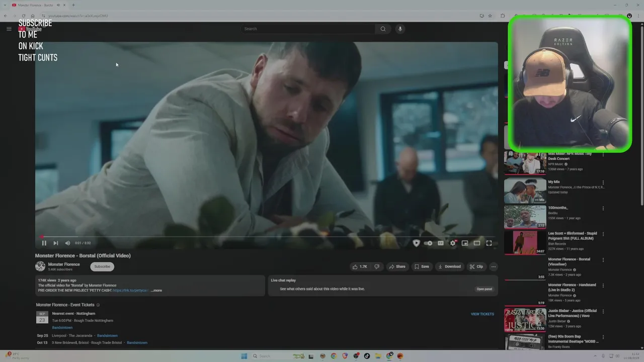Open TikTok app on taskbar

click(x=367, y=356)
